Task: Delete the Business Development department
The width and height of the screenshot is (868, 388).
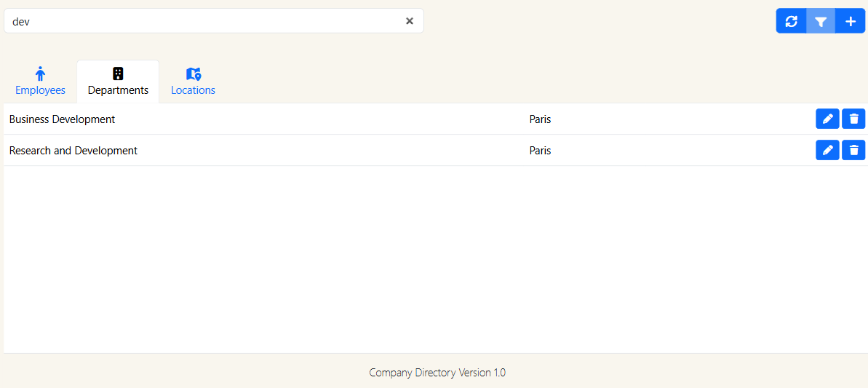Action: tap(853, 119)
